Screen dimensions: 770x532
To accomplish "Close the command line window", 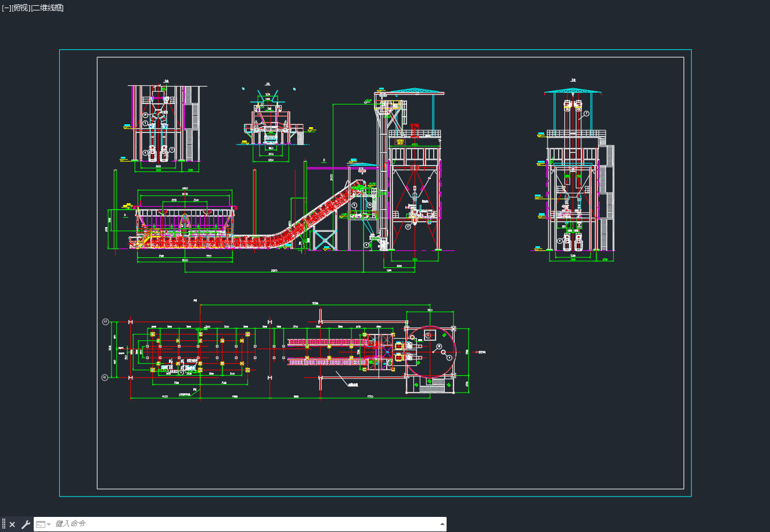I will [x=12, y=524].
